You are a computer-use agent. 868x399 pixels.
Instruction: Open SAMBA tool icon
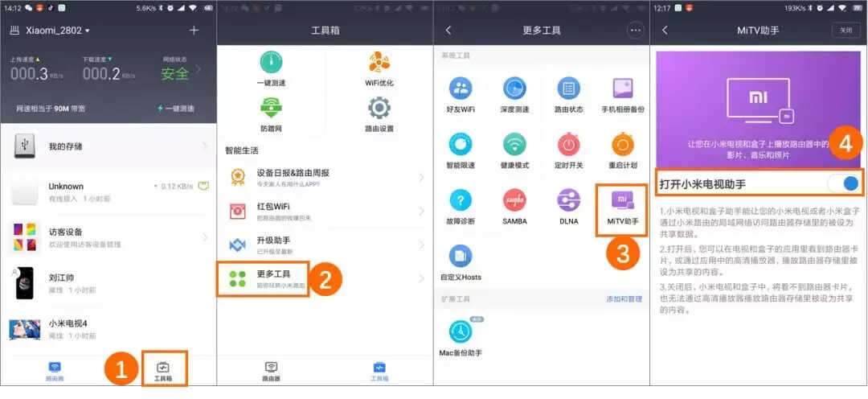click(514, 200)
